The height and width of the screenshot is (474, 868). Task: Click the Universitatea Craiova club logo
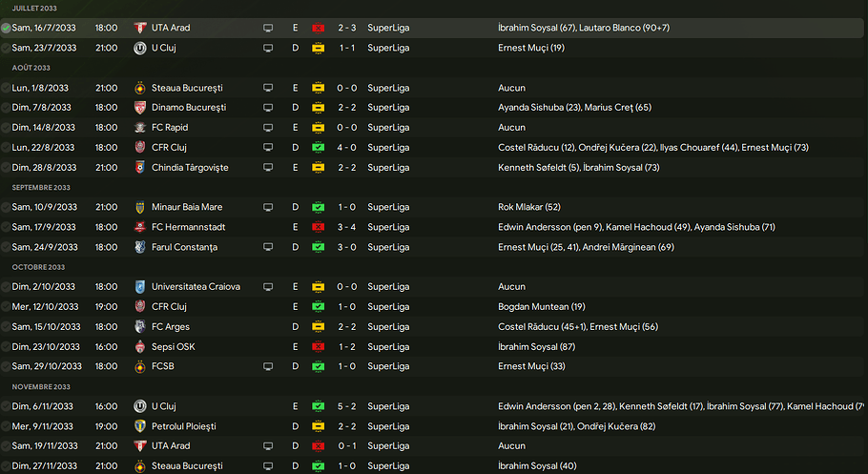click(x=140, y=287)
